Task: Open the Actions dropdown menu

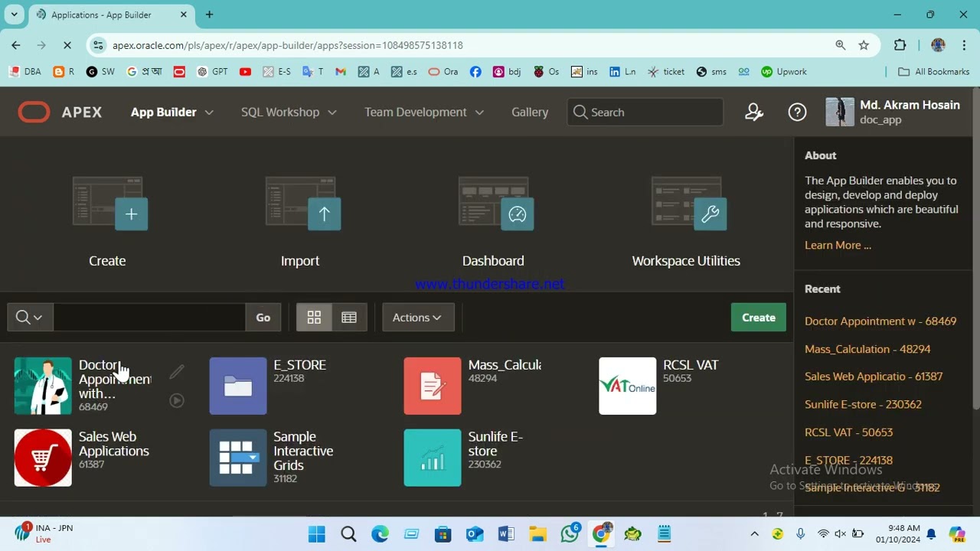Action: click(417, 318)
